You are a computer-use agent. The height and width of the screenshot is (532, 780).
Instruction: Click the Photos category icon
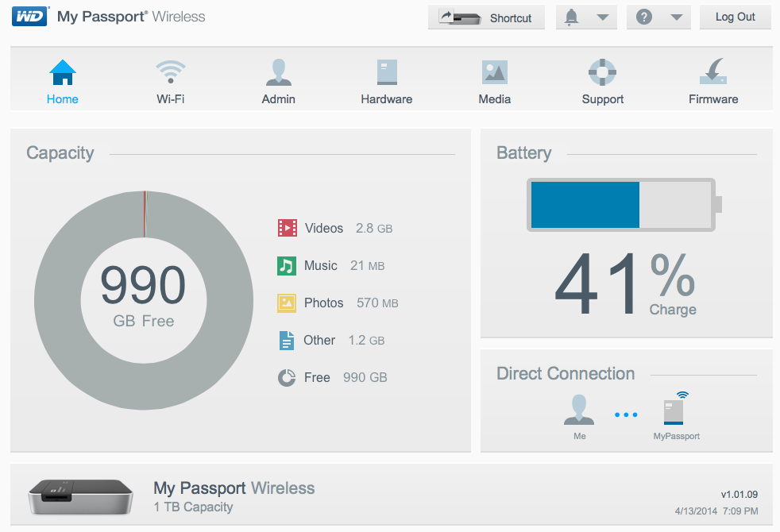click(287, 303)
